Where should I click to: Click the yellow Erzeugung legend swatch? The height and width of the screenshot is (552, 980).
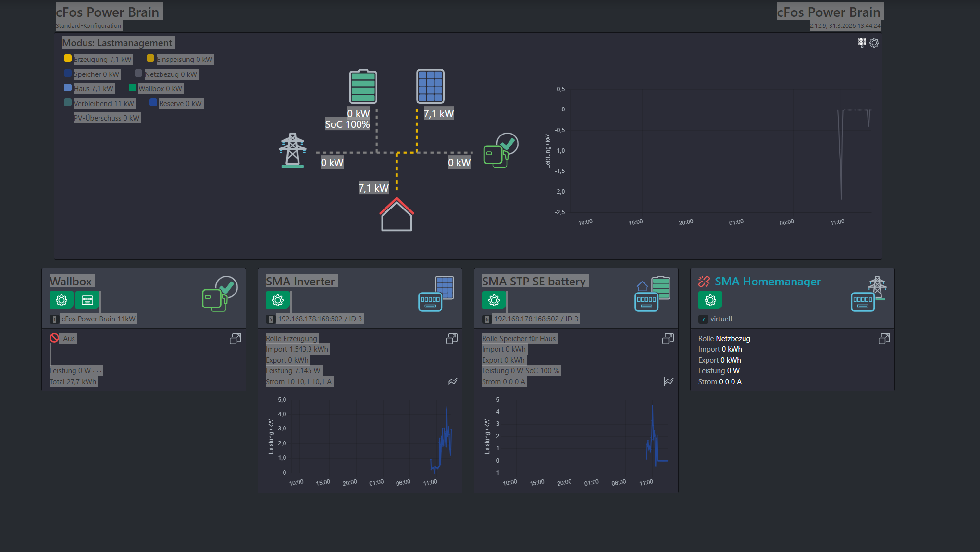point(68,59)
